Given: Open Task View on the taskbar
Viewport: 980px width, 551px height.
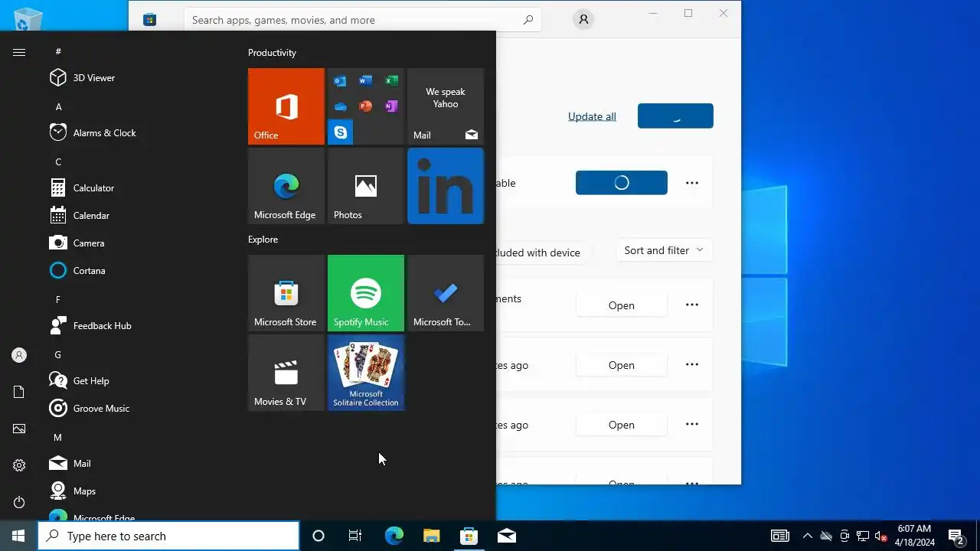Looking at the screenshot, I should 355,536.
